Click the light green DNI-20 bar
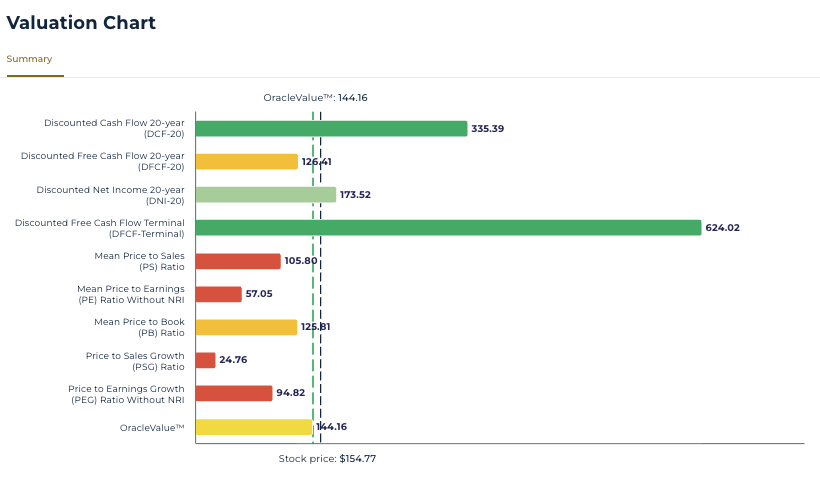This screenshot has height=477, width=820. [x=266, y=195]
